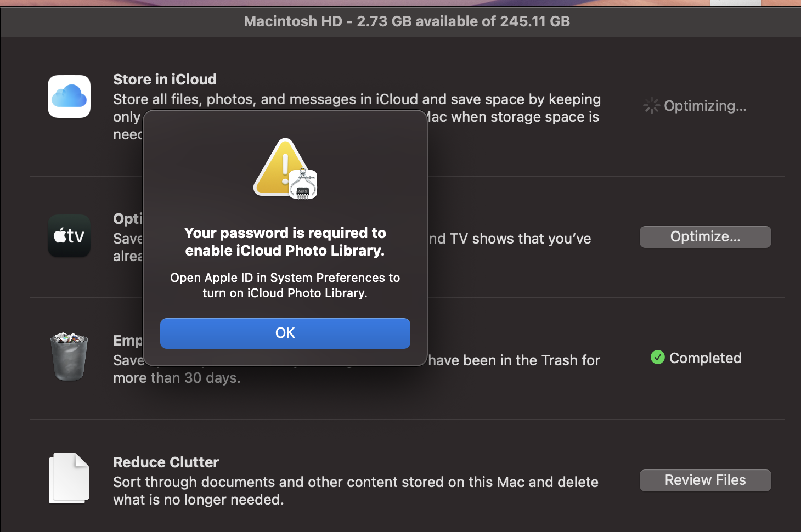Click the Trash can icon

pyautogui.click(x=69, y=356)
